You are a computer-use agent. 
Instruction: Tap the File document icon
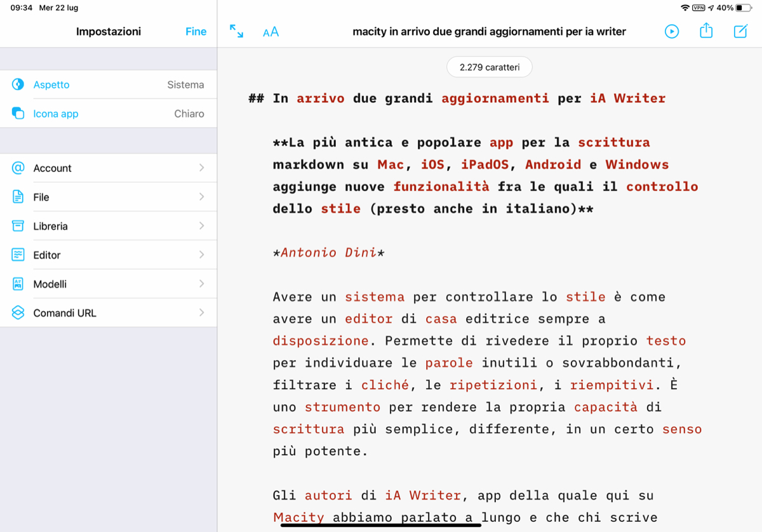[18, 197]
